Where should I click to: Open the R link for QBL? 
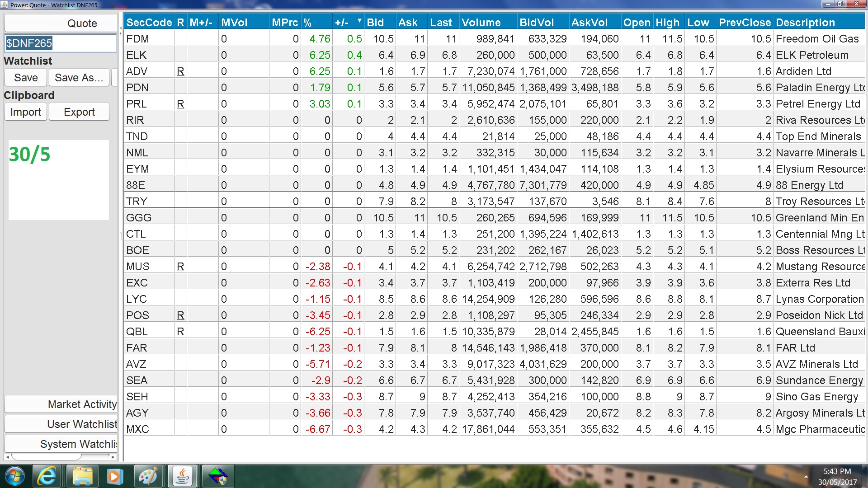point(180,332)
